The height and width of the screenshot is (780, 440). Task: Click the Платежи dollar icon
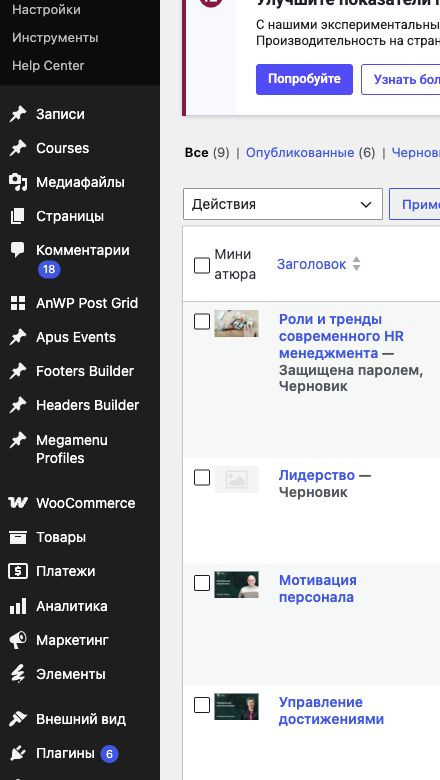point(18,571)
